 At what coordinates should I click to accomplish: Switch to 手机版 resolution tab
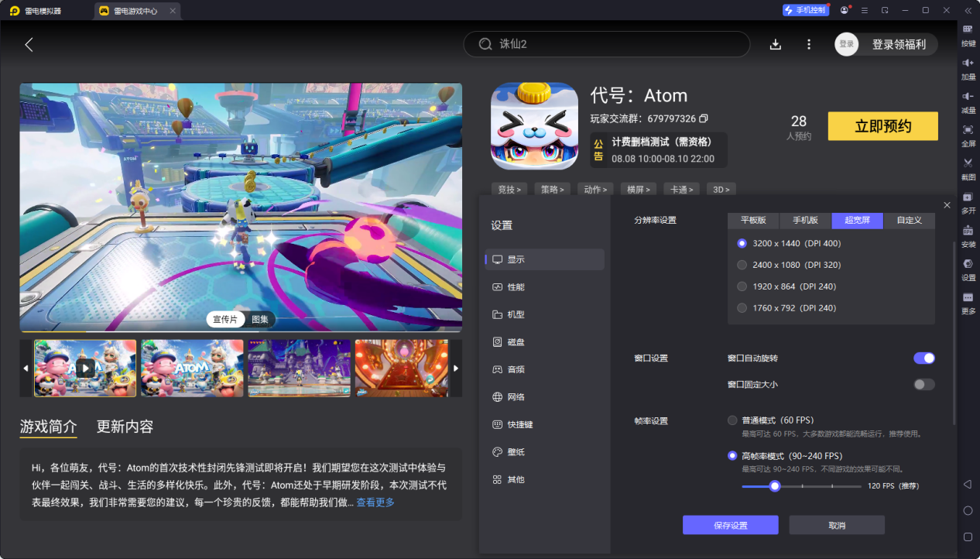click(x=805, y=221)
